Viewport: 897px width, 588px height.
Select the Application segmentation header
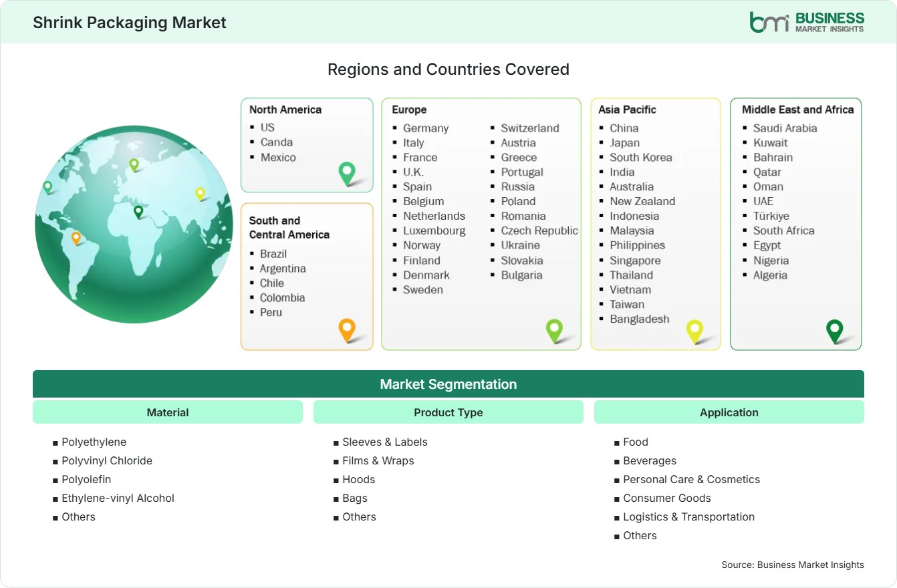pyautogui.click(x=729, y=412)
